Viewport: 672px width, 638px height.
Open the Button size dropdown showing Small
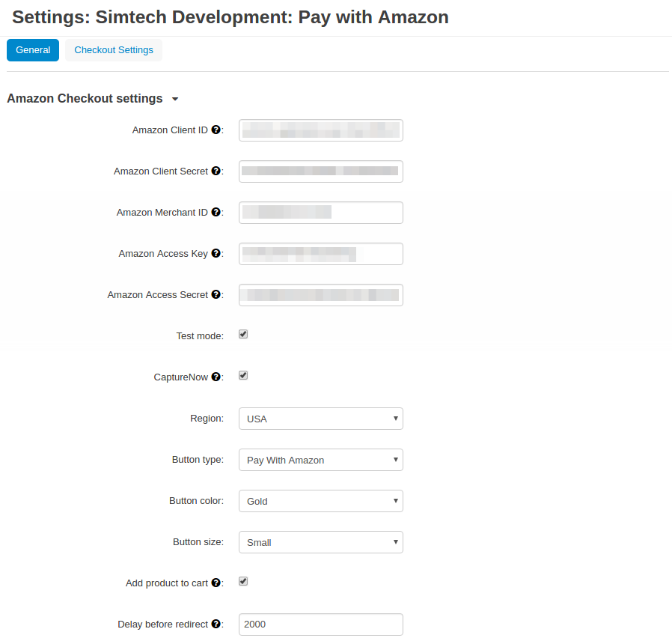pos(321,542)
